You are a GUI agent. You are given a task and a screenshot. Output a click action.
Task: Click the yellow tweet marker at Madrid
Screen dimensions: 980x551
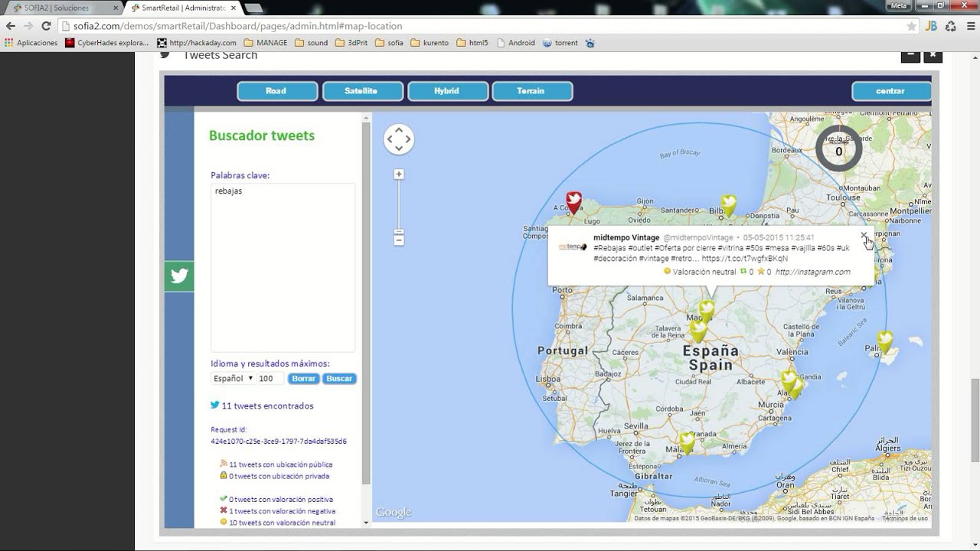pyautogui.click(x=706, y=311)
